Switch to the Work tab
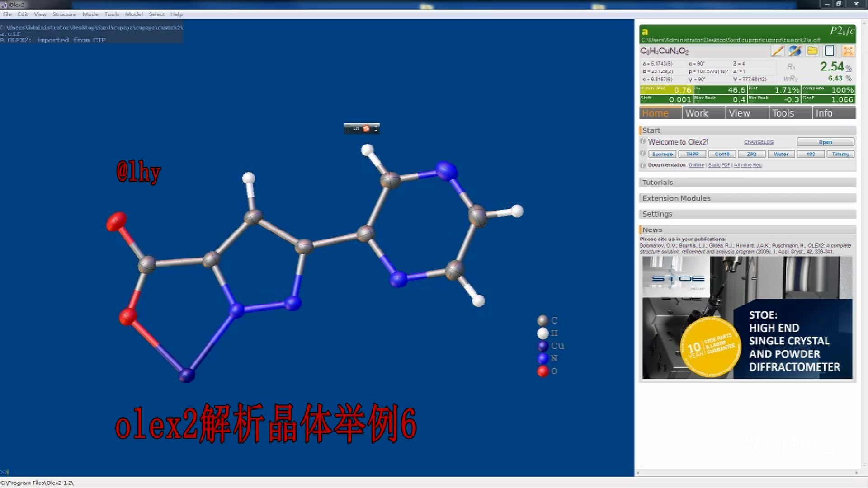 tap(697, 113)
